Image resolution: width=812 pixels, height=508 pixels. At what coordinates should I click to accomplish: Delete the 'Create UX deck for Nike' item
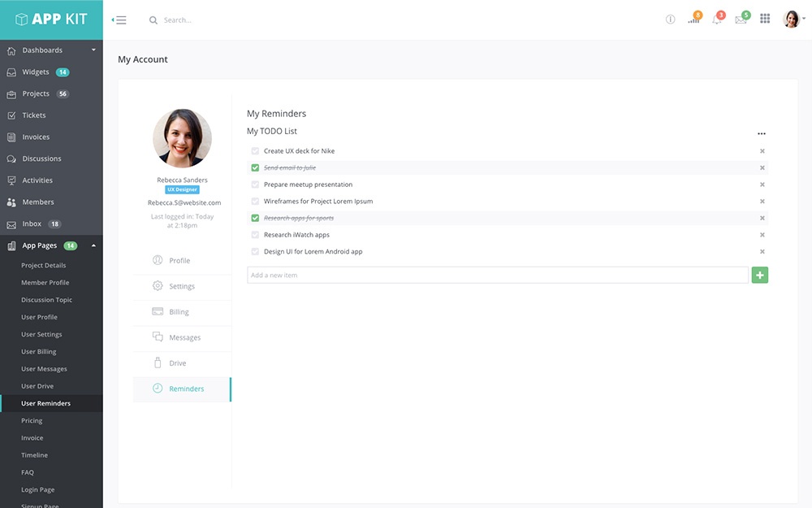click(762, 151)
